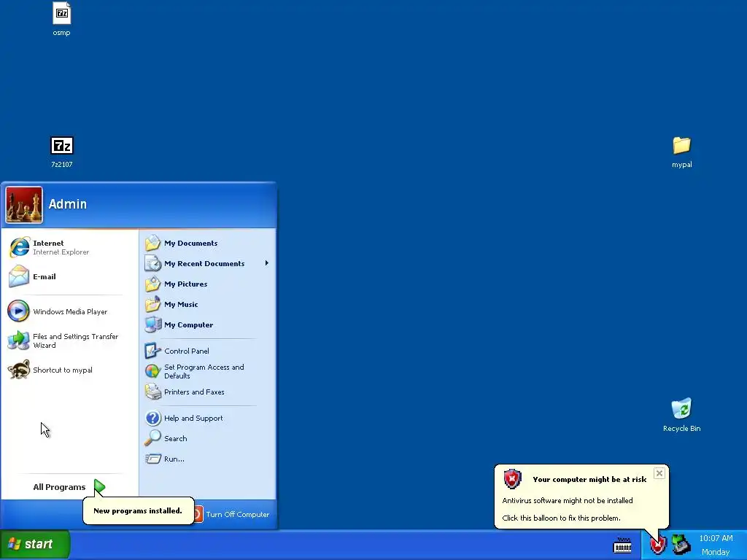Screen dimensions: 747x560
Task: Select the 7z2107 desktop icon
Action: (x=62, y=152)
